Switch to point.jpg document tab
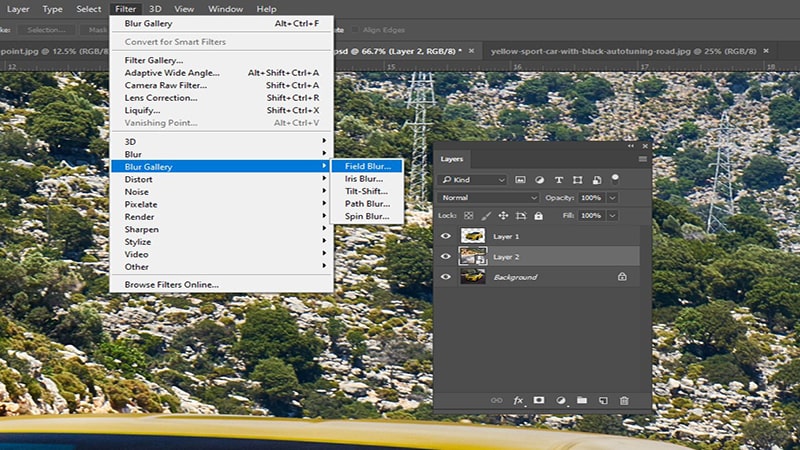Image resolution: width=800 pixels, height=450 pixels. coord(54,51)
